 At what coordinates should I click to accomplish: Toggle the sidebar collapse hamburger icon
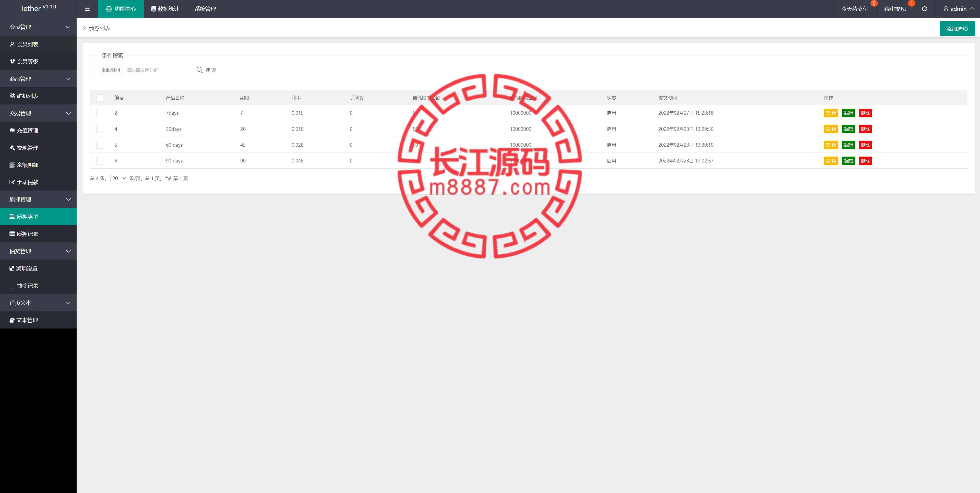[x=87, y=9]
